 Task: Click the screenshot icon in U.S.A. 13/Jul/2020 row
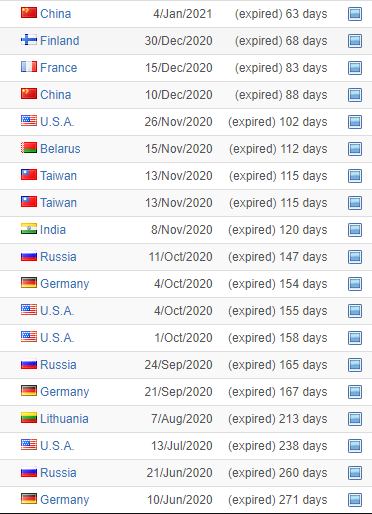pyautogui.click(x=355, y=446)
